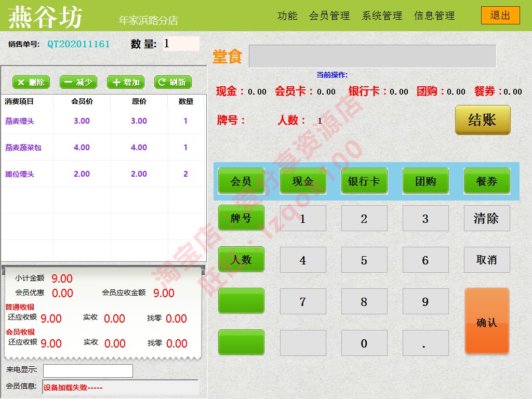Image resolution: width=532 pixels, height=399 pixels.
Task: Click the blank green button in the 0 row
Action: pyautogui.click(x=241, y=342)
